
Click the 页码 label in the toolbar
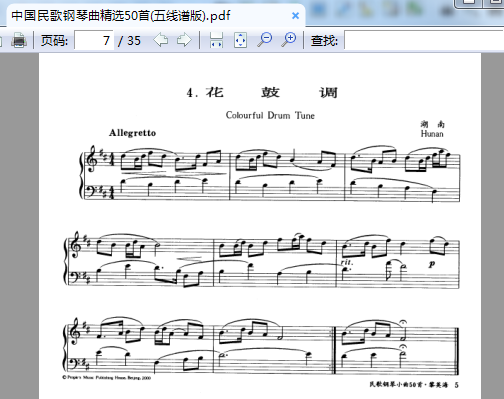pyautogui.click(x=54, y=41)
